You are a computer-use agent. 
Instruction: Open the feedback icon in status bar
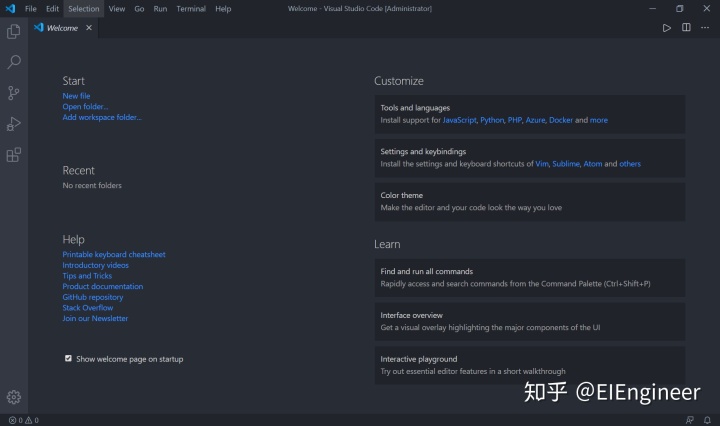690,420
